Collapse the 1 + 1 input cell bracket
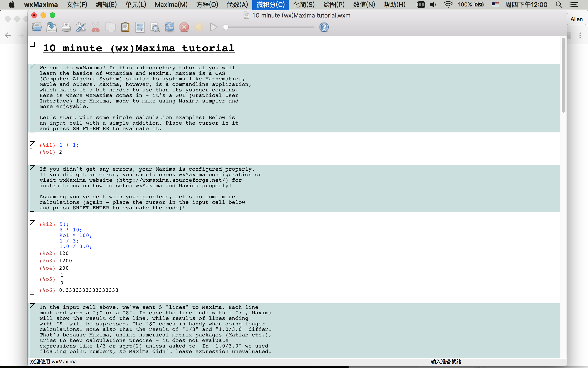 pyautogui.click(x=32, y=144)
